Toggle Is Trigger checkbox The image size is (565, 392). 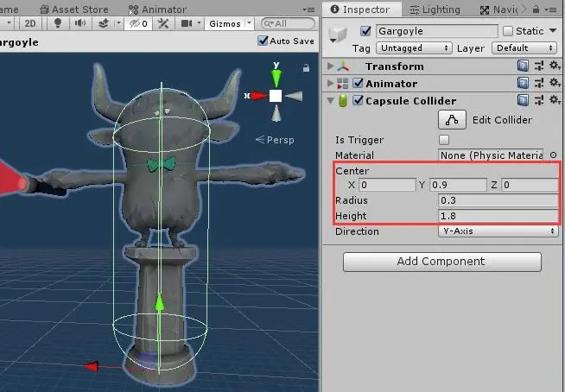coord(444,139)
